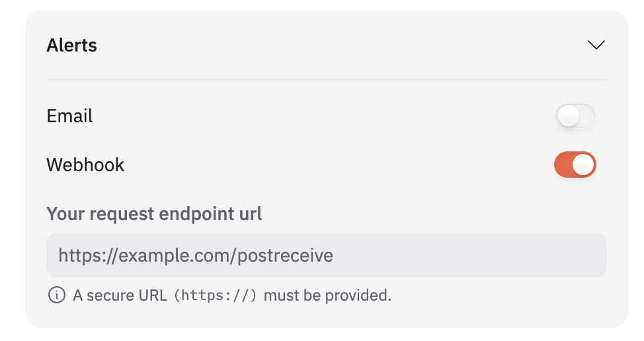Click the white knob of Email switch
Screen dimensions: 644x341
point(569,116)
